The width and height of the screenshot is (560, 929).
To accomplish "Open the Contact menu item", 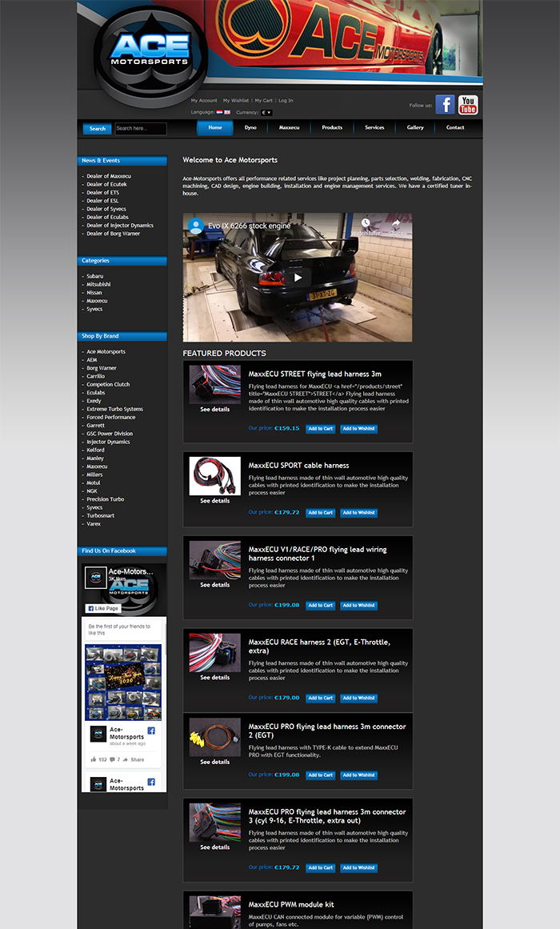I will point(455,127).
